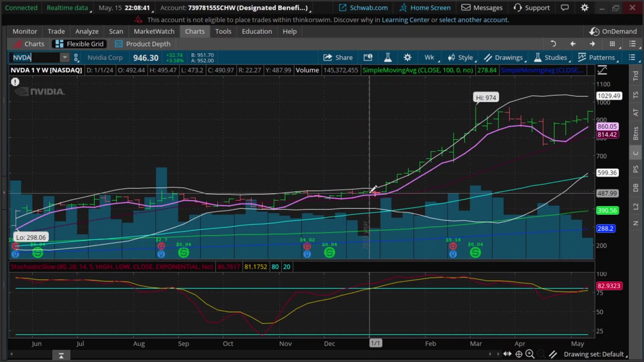
Task: Switch to the Trade tab
Action: [56, 31]
